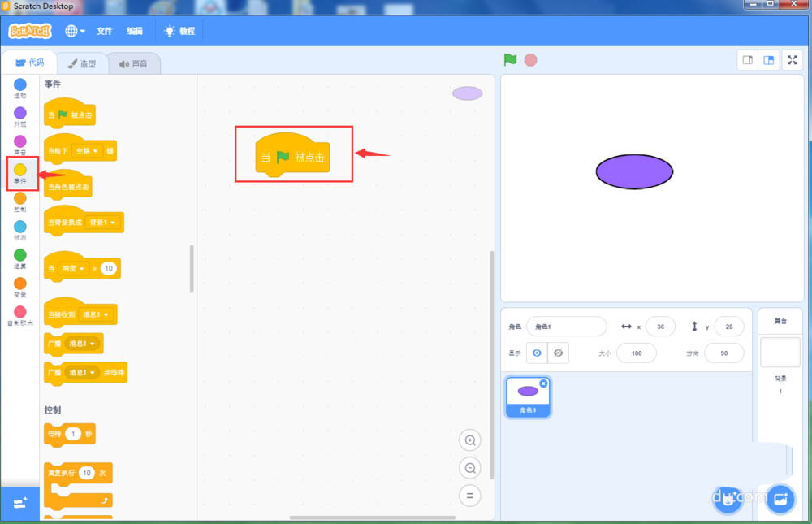Open the 文件 (File) menu
This screenshot has width=812, height=524.
tap(105, 31)
